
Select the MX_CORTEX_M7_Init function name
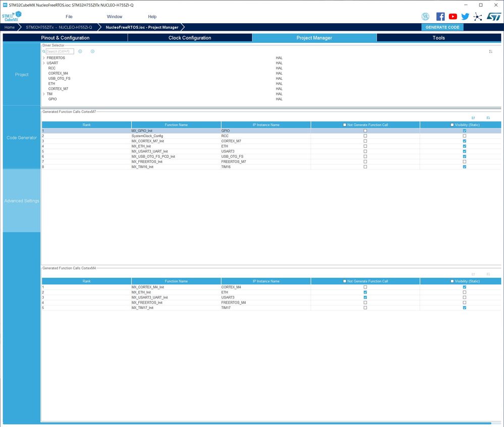point(147,141)
